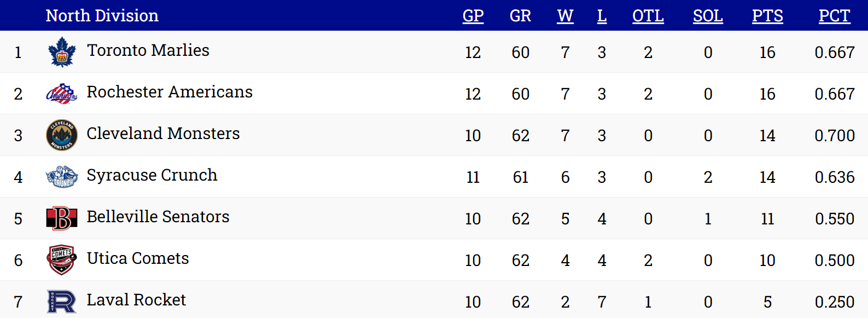This screenshot has height=318, width=868.
Task: Sort by the SOL column header
Action: tap(708, 16)
